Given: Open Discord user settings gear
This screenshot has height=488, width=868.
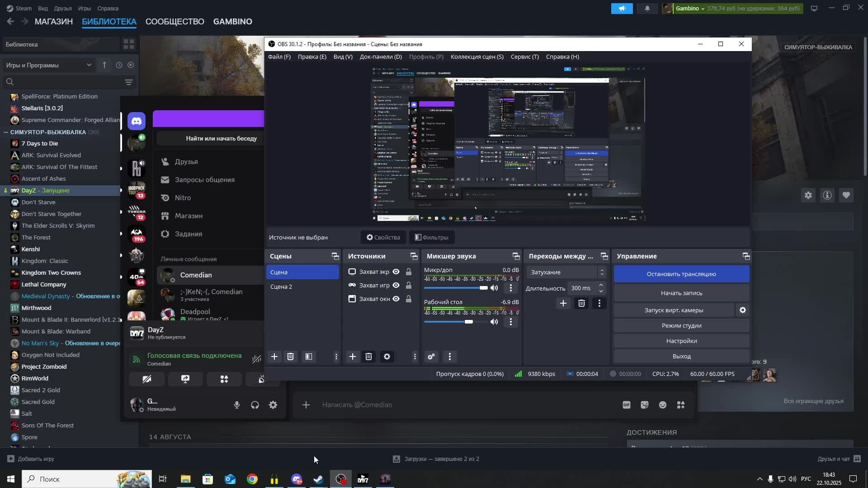Looking at the screenshot, I should click(x=273, y=405).
